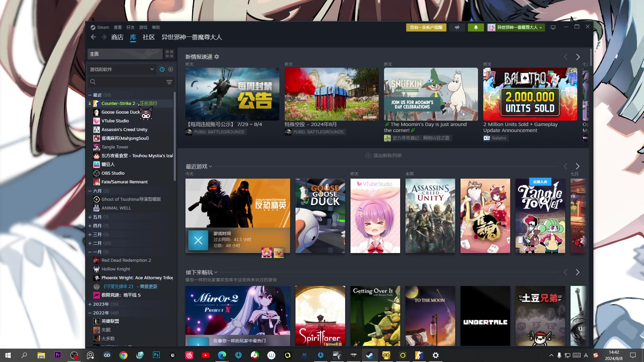The width and height of the screenshot is (644, 362).
Task: Click 添加新陈列架 to add shelf
Action: [383, 156]
